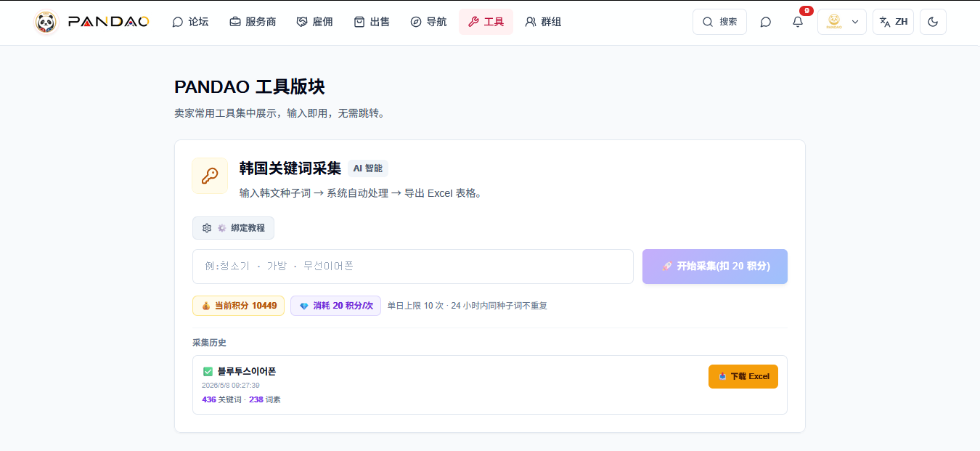Click the 消耗 20 积分/次 badge
This screenshot has height=451, width=980.
click(x=335, y=306)
